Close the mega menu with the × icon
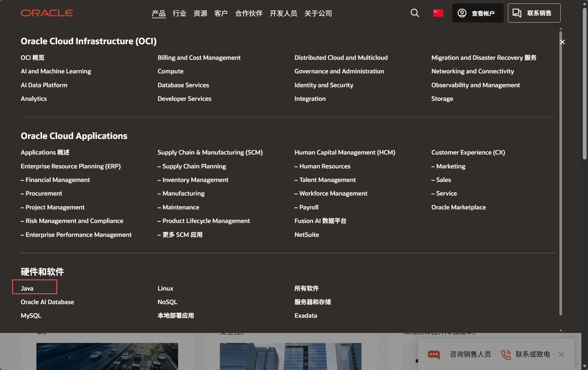Screen dimensions: 588x370 pos(562,42)
